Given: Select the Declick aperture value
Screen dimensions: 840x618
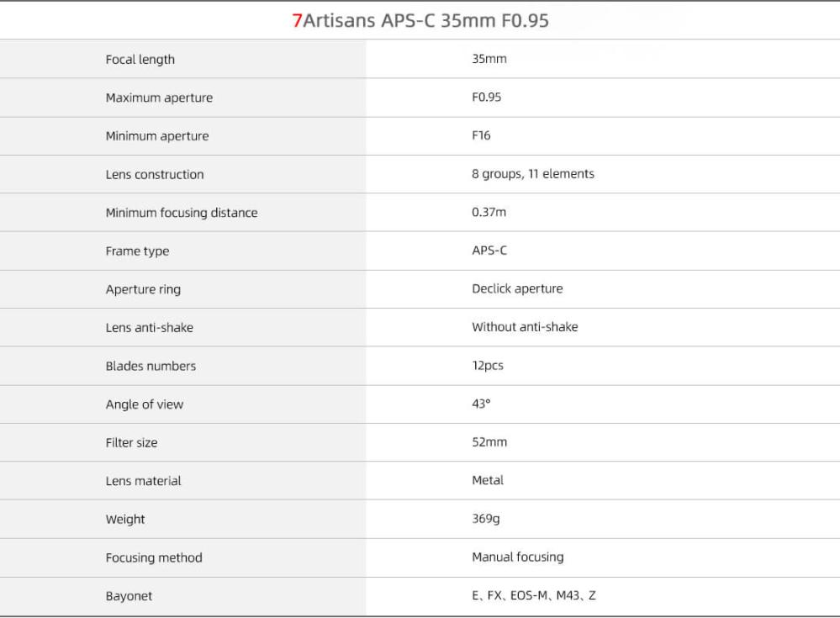Looking at the screenshot, I should pos(517,288).
